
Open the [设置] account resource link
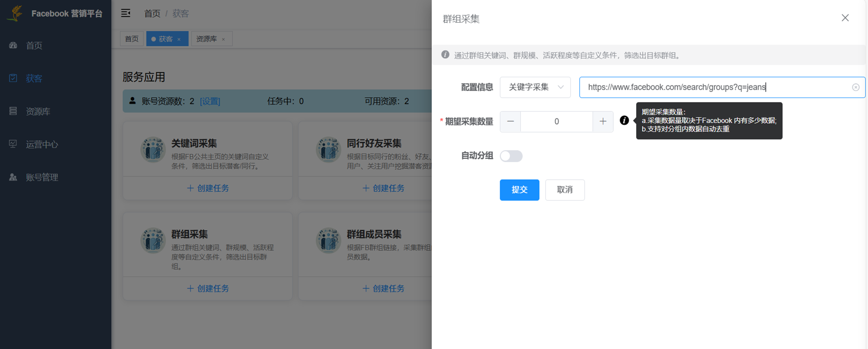tap(210, 101)
